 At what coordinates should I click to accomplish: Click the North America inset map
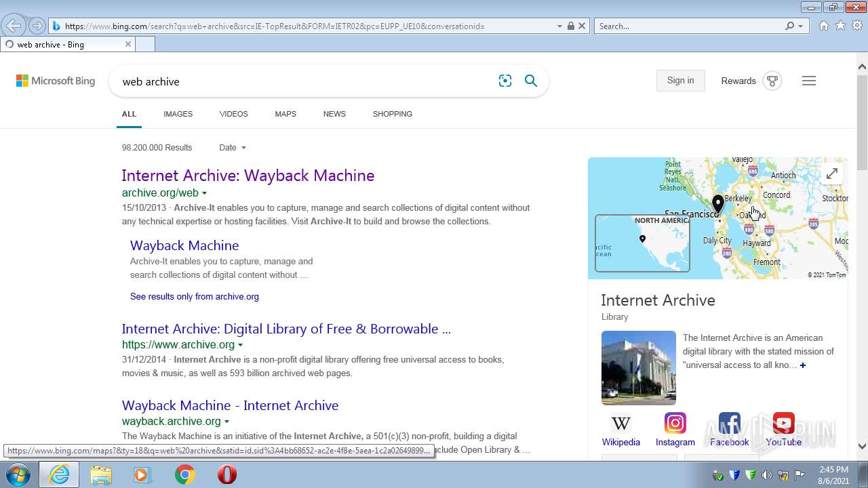tap(642, 243)
